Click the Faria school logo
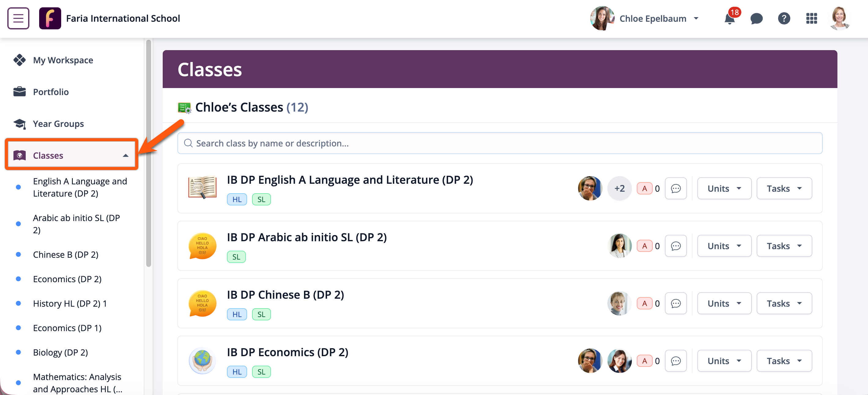 pos(50,18)
